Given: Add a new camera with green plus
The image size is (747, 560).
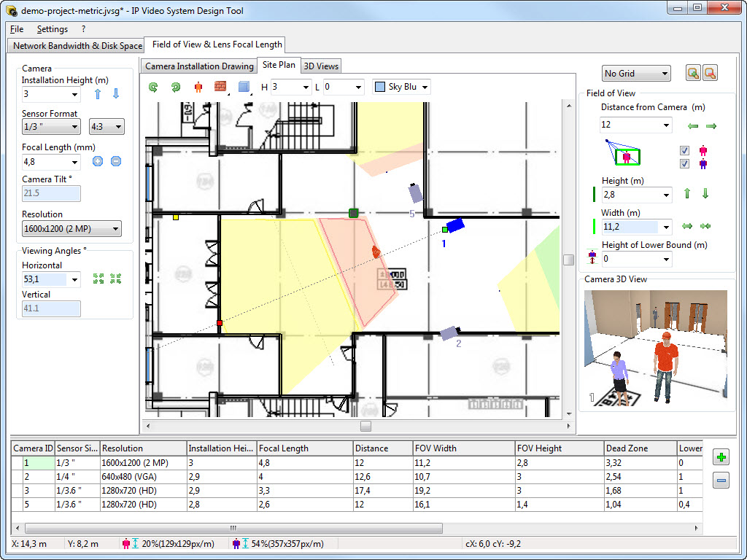Looking at the screenshot, I should pos(721,457).
